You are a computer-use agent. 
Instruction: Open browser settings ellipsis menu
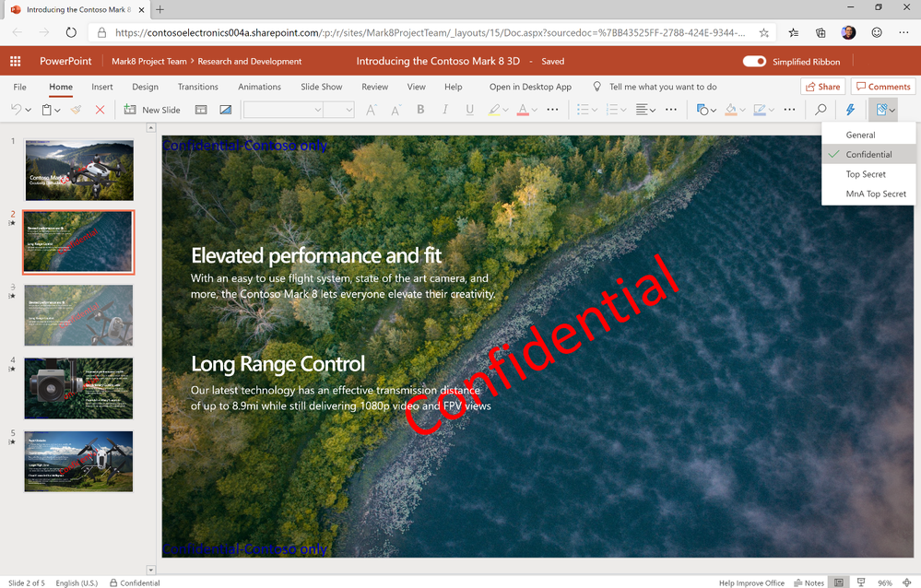903,33
